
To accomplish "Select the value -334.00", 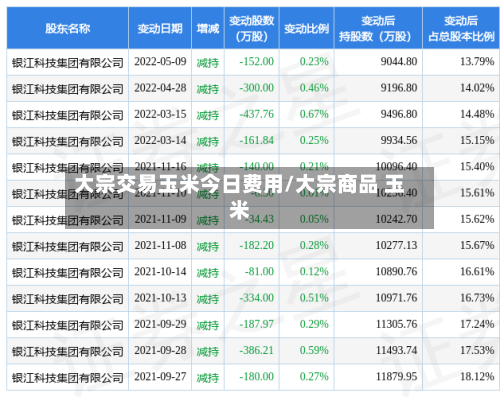I will point(256,298).
